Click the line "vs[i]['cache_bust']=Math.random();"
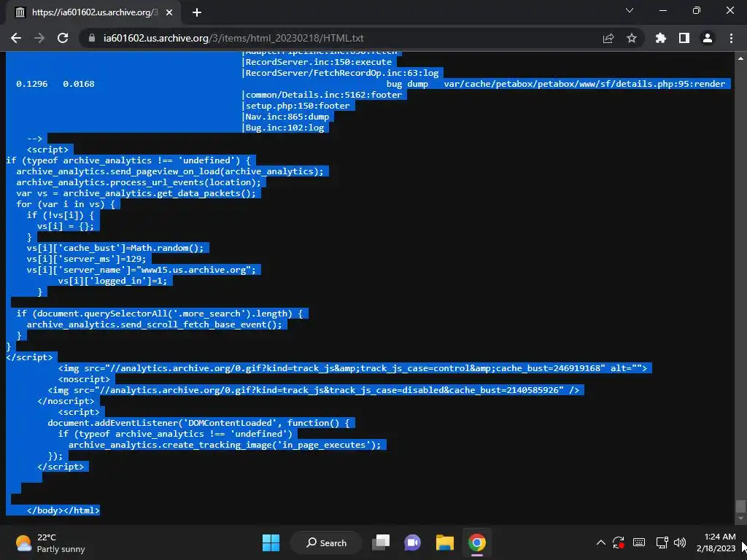 pyautogui.click(x=115, y=248)
